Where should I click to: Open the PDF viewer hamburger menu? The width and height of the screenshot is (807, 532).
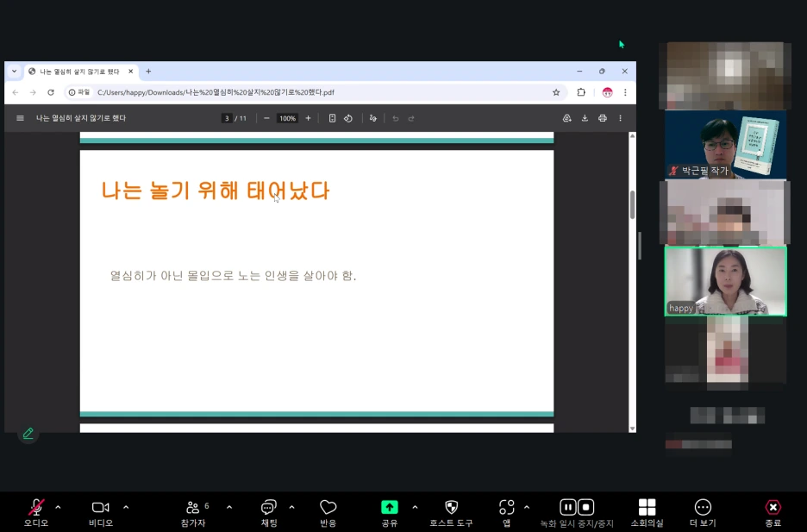pos(19,118)
